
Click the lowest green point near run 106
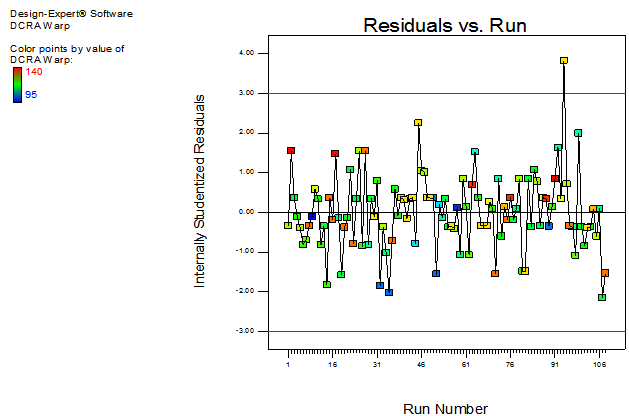tap(602, 297)
